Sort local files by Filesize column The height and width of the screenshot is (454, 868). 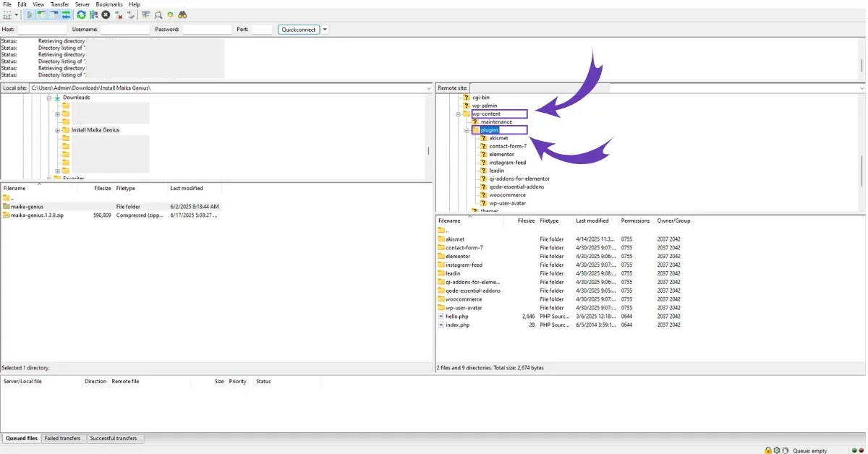[x=102, y=188]
